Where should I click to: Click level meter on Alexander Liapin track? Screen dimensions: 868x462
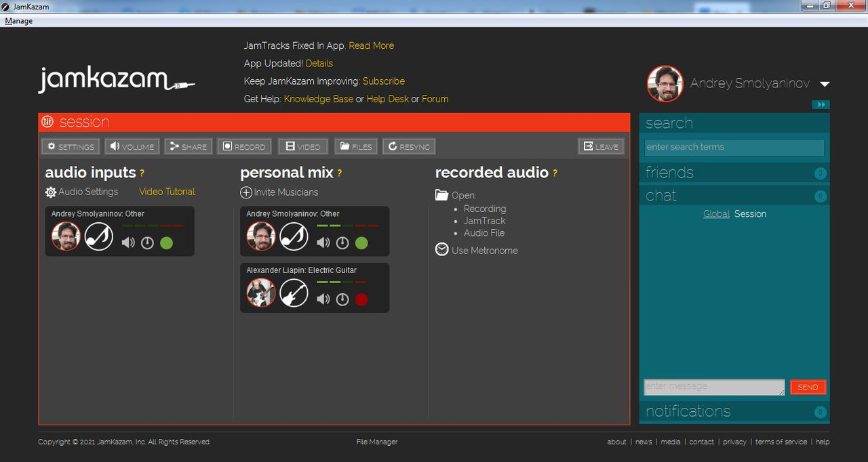click(x=342, y=282)
